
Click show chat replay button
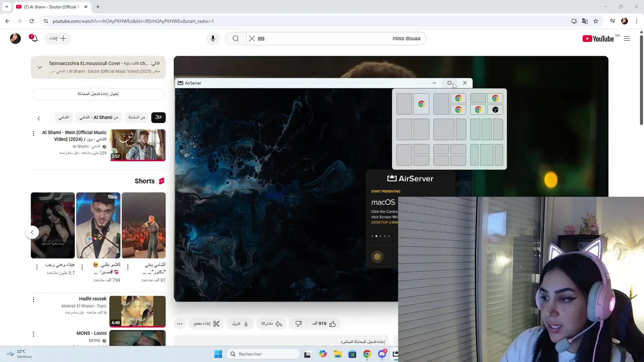coord(98,94)
